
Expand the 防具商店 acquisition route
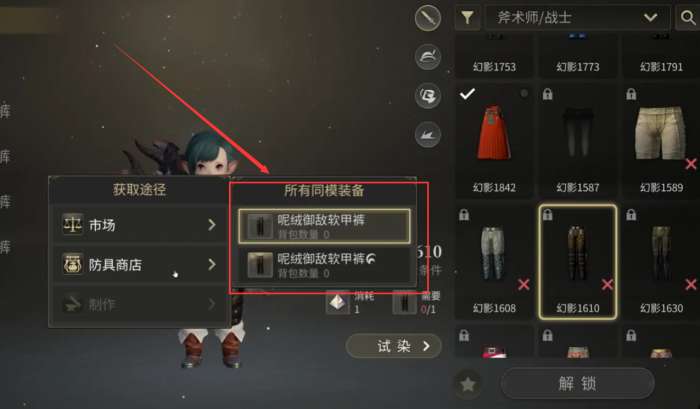point(139,264)
